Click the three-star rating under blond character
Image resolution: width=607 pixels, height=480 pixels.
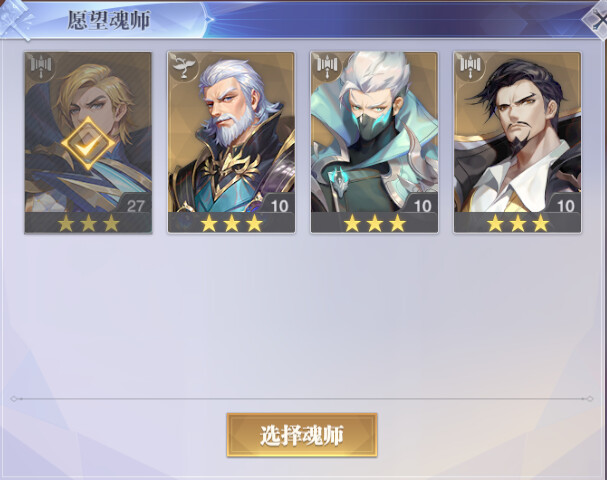pyautogui.click(x=88, y=223)
